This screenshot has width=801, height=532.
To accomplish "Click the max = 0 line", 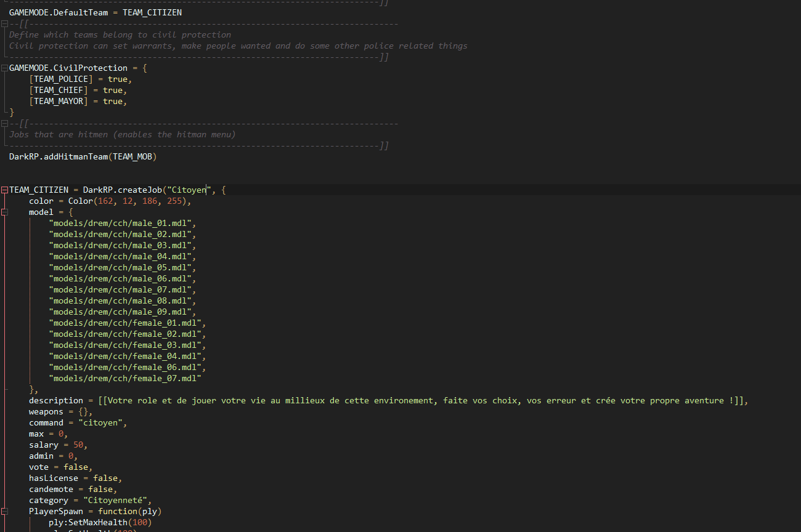I will [x=49, y=433].
